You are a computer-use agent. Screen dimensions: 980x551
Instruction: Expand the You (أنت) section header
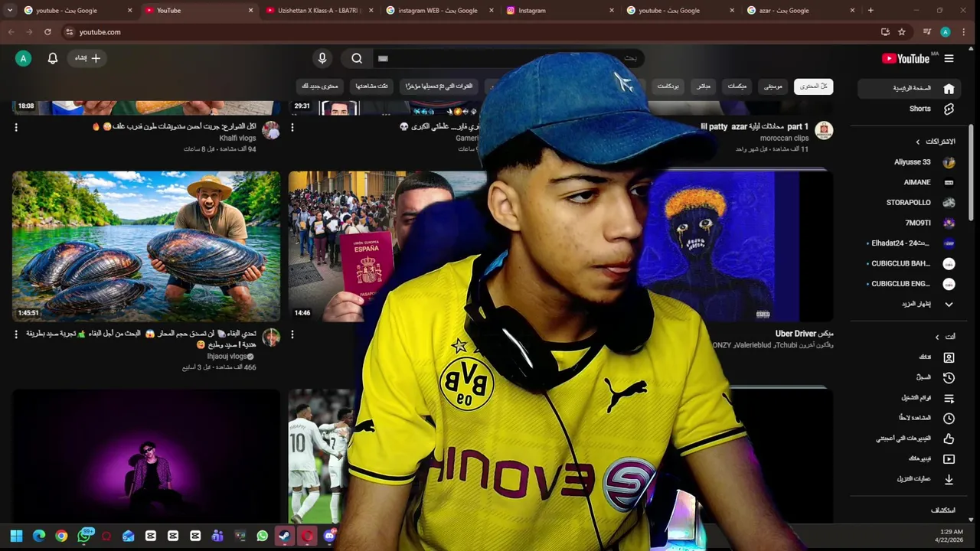tap(945, 337)
